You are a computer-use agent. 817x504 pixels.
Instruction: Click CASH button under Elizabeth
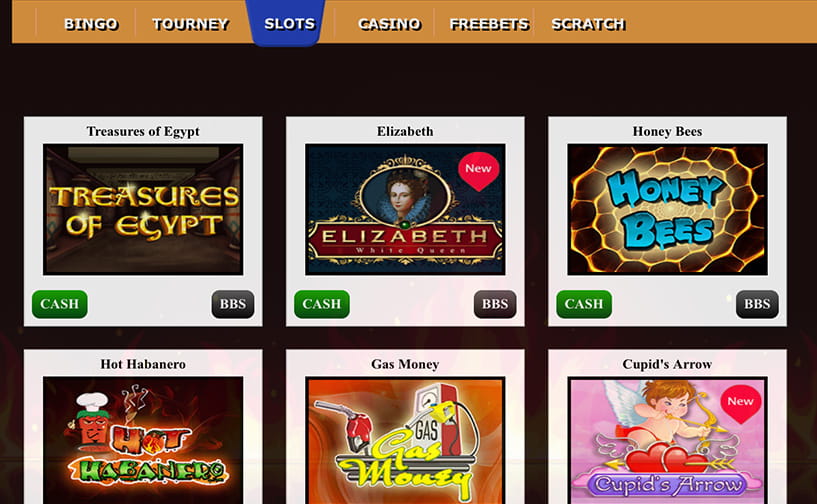pyautogui.click(x=321, y=304)
